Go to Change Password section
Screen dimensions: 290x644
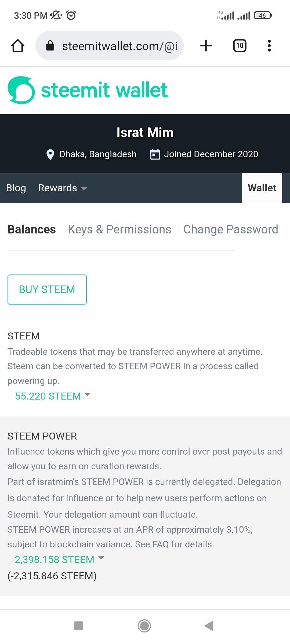click(231, 229)
